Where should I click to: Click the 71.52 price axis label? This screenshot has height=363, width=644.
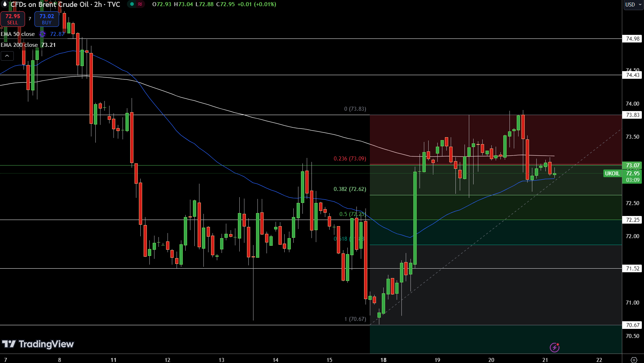[633, 269]
